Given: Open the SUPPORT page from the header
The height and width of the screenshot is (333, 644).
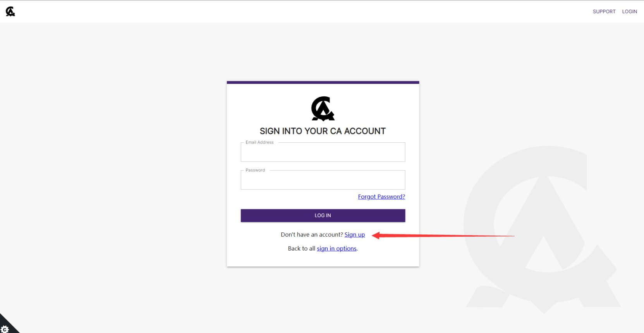Looking at the screenshot, I should tap(604, 12).
